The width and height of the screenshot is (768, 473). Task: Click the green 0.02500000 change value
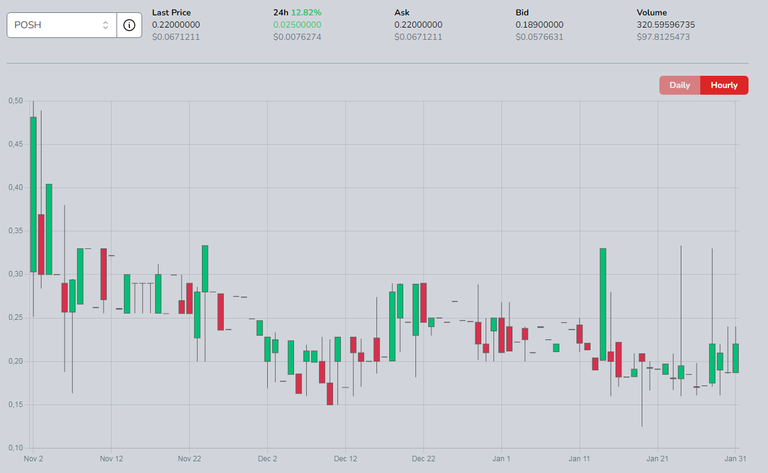(x=297, y=24)
